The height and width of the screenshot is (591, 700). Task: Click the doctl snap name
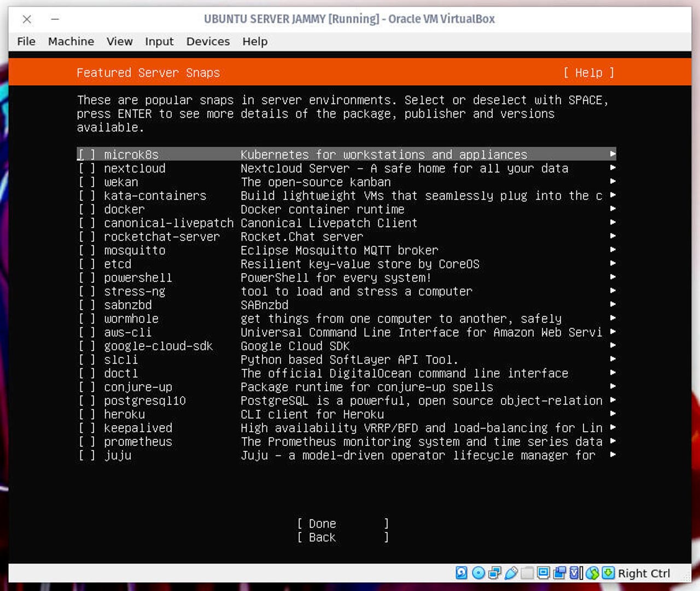click(x=121, y=373)
